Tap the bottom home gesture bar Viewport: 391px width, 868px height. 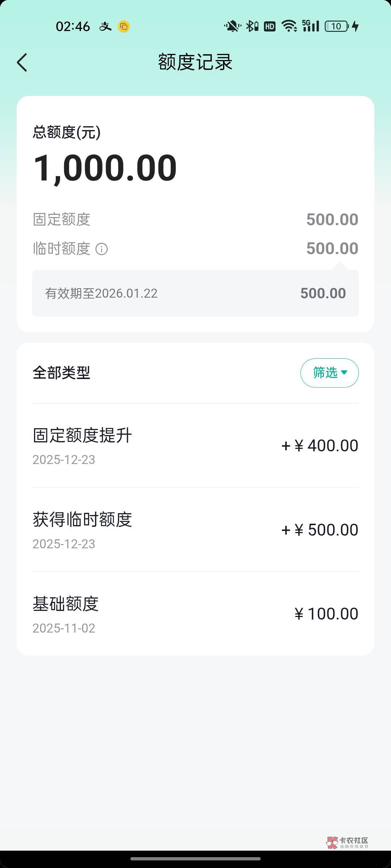coord(195,859)
